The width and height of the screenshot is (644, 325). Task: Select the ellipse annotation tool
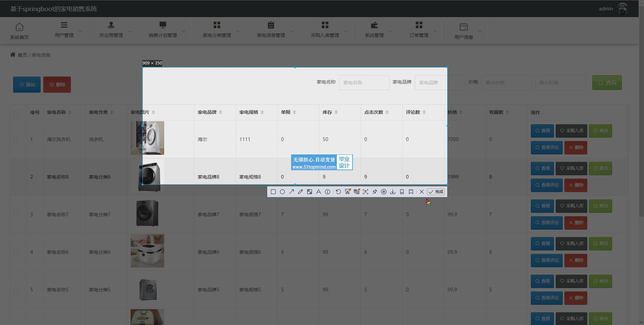[x=282, y=192]
